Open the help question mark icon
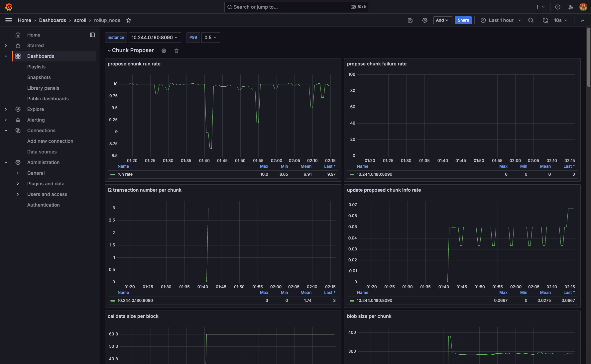Image resolution: width=591 pixels, height=364 pixels. 558,7
